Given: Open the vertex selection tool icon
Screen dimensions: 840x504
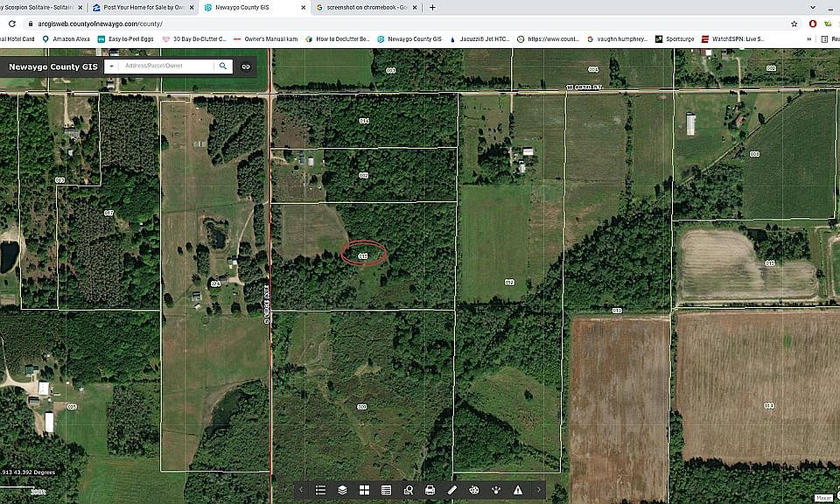Looking at the screenshot, I should (496, 490).
